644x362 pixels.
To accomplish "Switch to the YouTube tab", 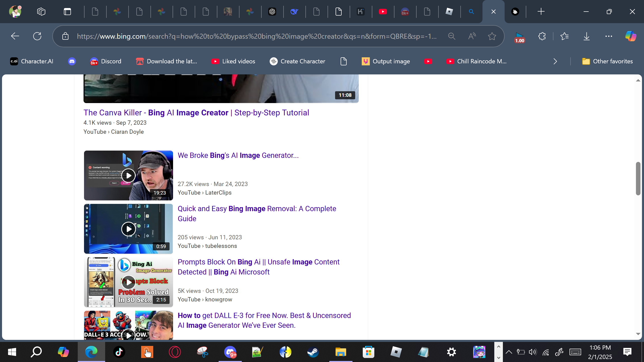I will pyautogui.click(x=383, y=12).
